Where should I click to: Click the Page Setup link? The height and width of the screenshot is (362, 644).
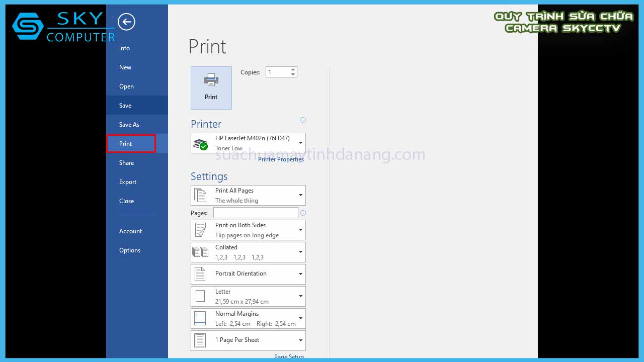289,357
